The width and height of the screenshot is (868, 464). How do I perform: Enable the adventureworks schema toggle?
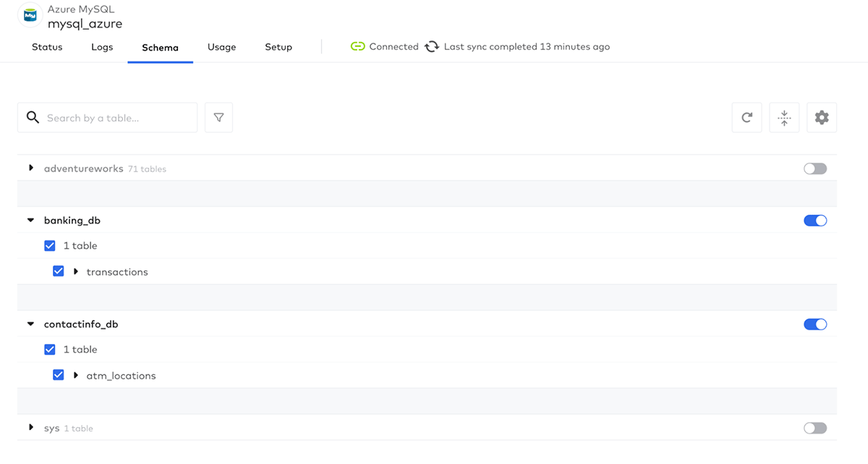(814, 168)
